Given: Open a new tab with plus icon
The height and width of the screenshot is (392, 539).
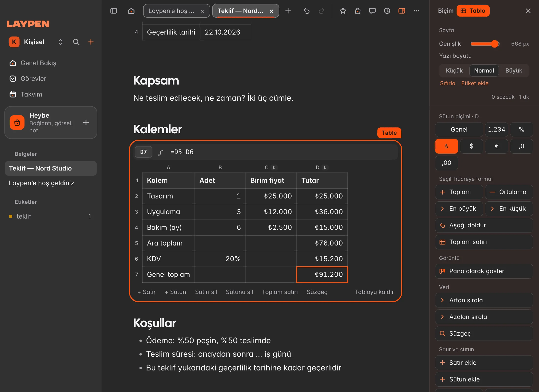Looking at the screenshot, I should point(288,11).
